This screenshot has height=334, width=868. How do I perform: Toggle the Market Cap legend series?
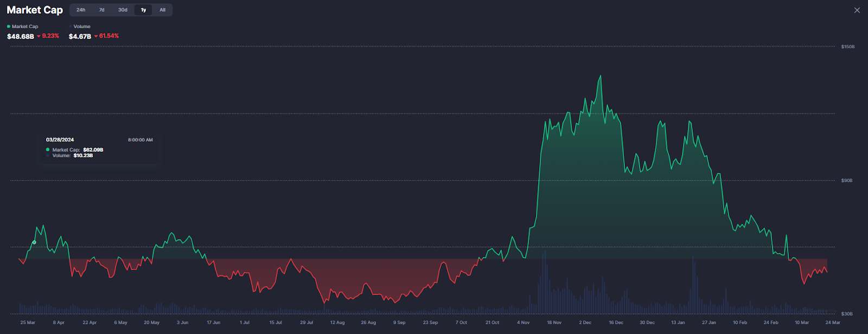click(24, 27)
